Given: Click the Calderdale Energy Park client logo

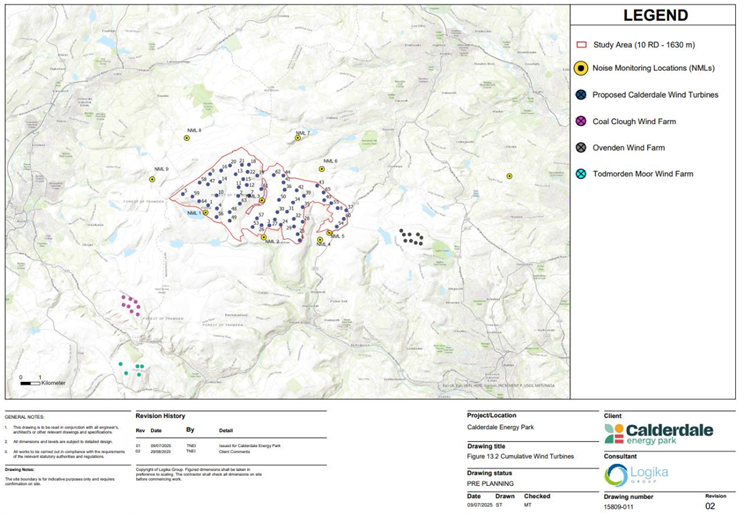Looking at the screenshot, I should [x=653, y=435].
